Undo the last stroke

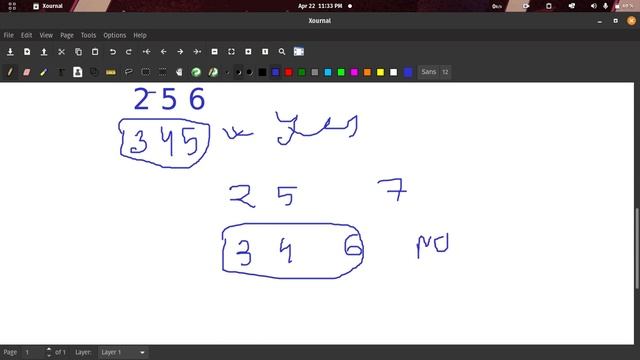pos(112,52)
